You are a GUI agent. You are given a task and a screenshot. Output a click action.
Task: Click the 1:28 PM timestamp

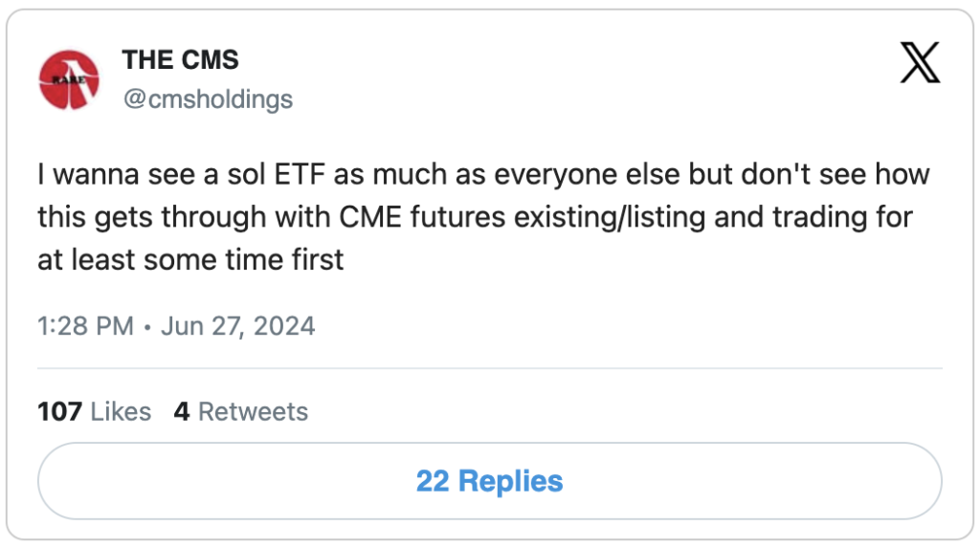tap(85, 326)
